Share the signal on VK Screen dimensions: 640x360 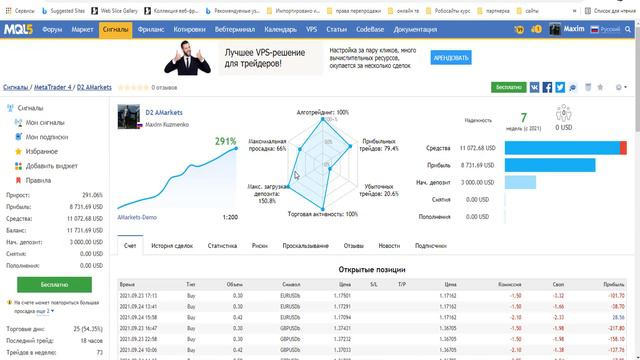(534, 87)
